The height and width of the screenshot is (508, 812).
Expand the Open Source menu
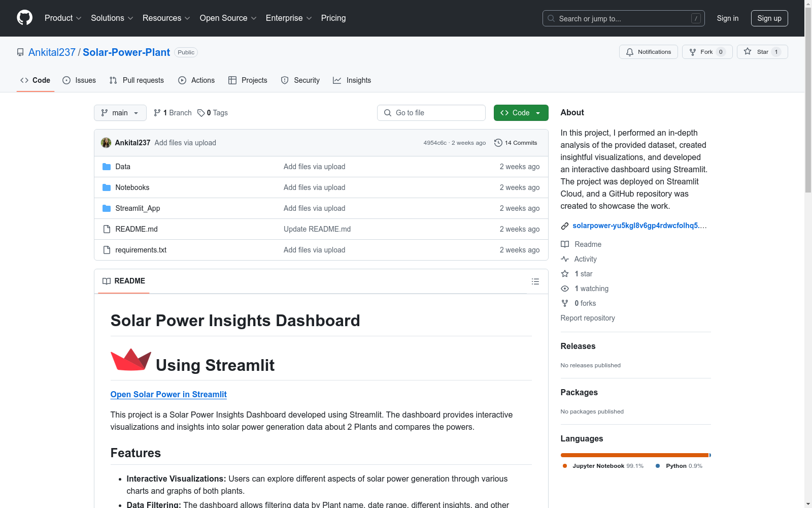pyautogui.click(x=228, y=18)
